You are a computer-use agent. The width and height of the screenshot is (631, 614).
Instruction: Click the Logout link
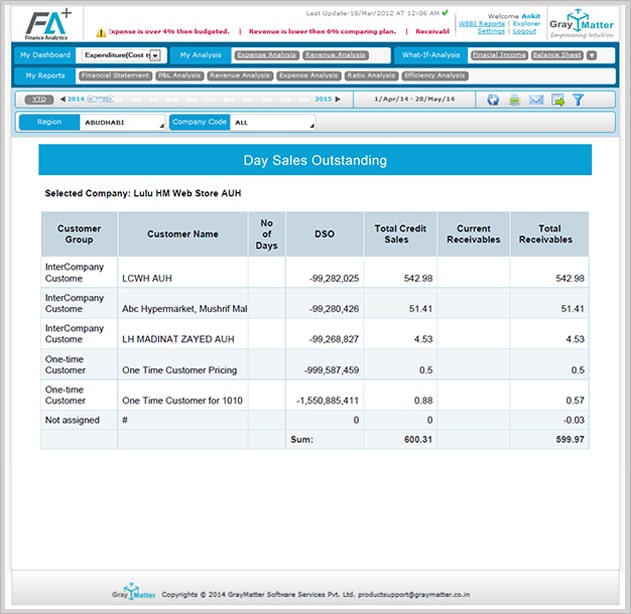tap(524, 31)
